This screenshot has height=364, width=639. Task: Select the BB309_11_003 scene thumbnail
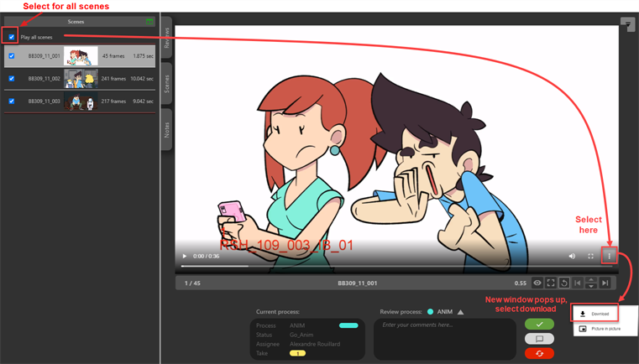point(81,101)
